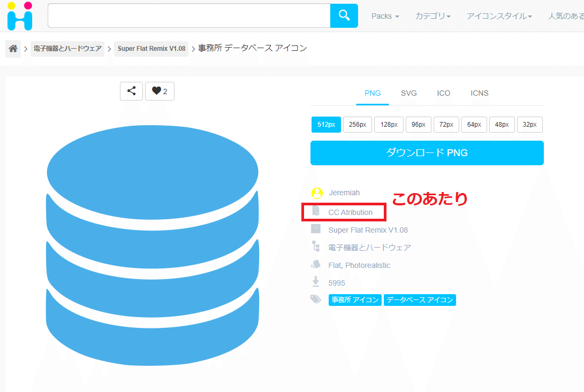Viewport: 584px width, 392px height.
Task: Switch to the SVG format tab
Action: (x=408, y=93)
